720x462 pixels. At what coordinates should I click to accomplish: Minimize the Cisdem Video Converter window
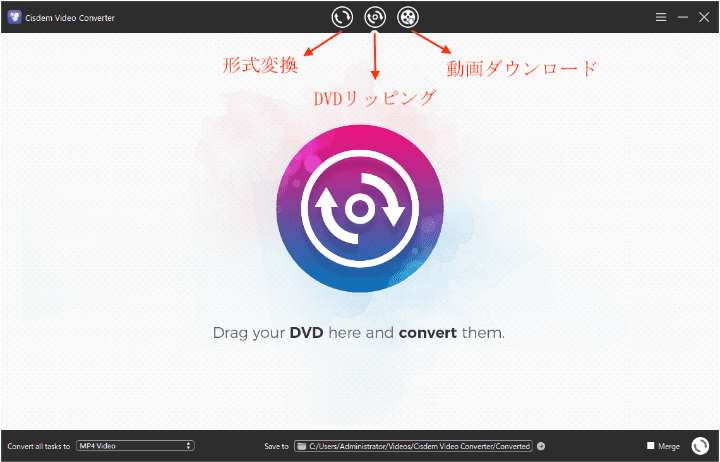(683, 17)
